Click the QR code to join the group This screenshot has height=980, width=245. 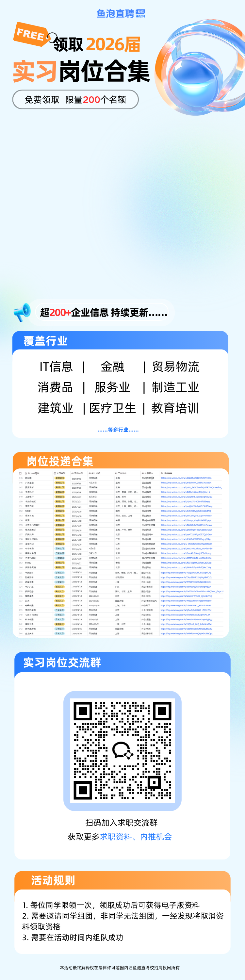pos(122,750)
